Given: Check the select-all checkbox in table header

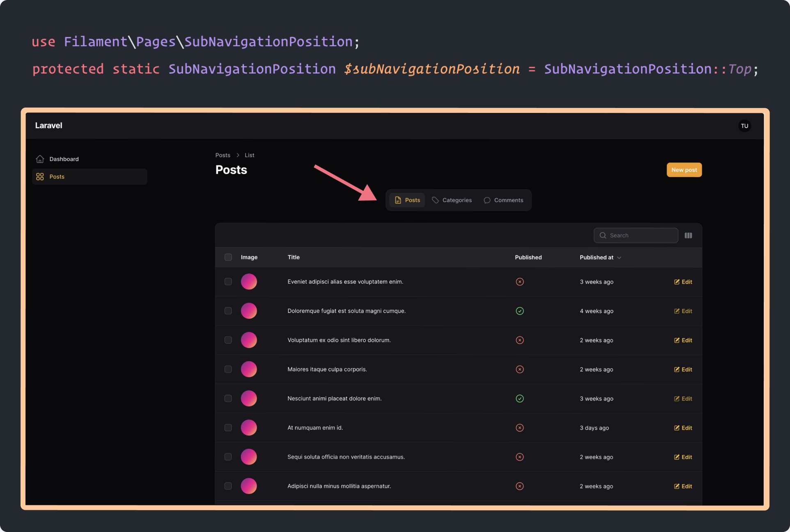Looking at the screenshot, I should [228, 257].
